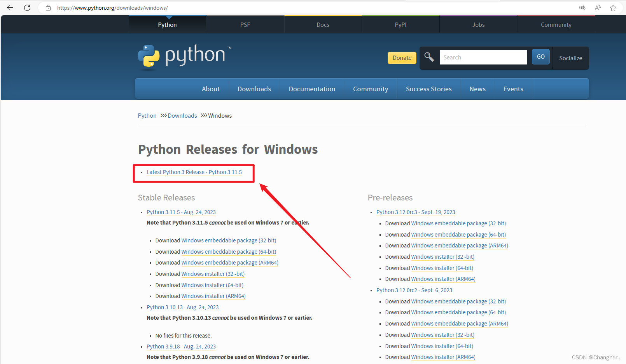The height and width of the screenshot is (364, 626).
Task: Activate the read aloud icon
Action: click(598, 8)
